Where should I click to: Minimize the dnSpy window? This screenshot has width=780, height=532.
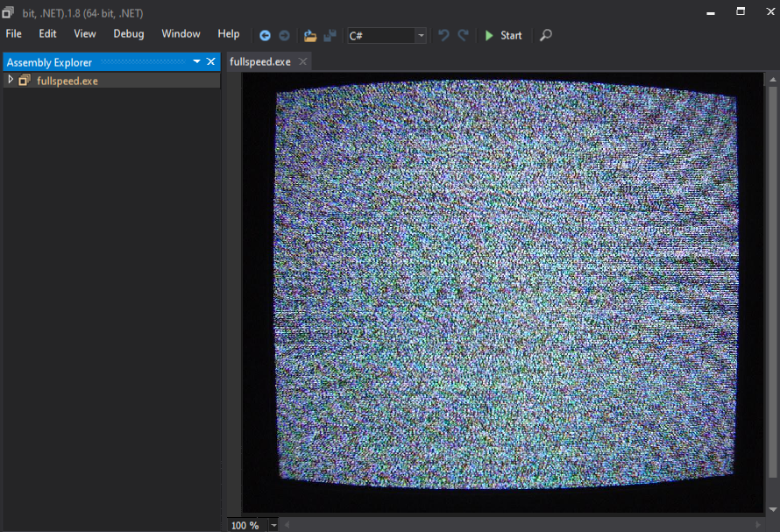click(x=711, y=12)
